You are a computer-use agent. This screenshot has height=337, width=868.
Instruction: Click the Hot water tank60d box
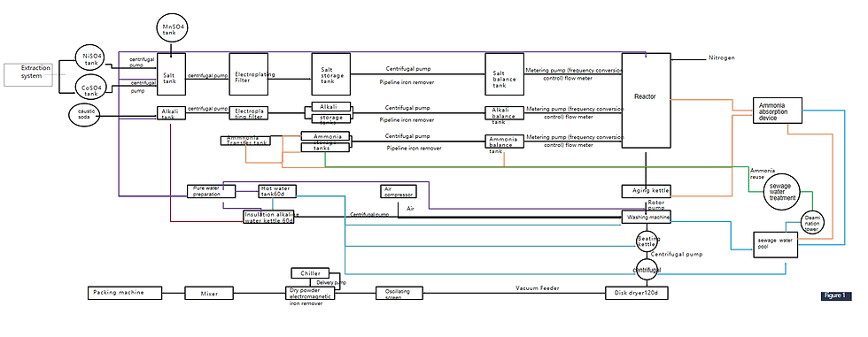click(x=277, y=191)
